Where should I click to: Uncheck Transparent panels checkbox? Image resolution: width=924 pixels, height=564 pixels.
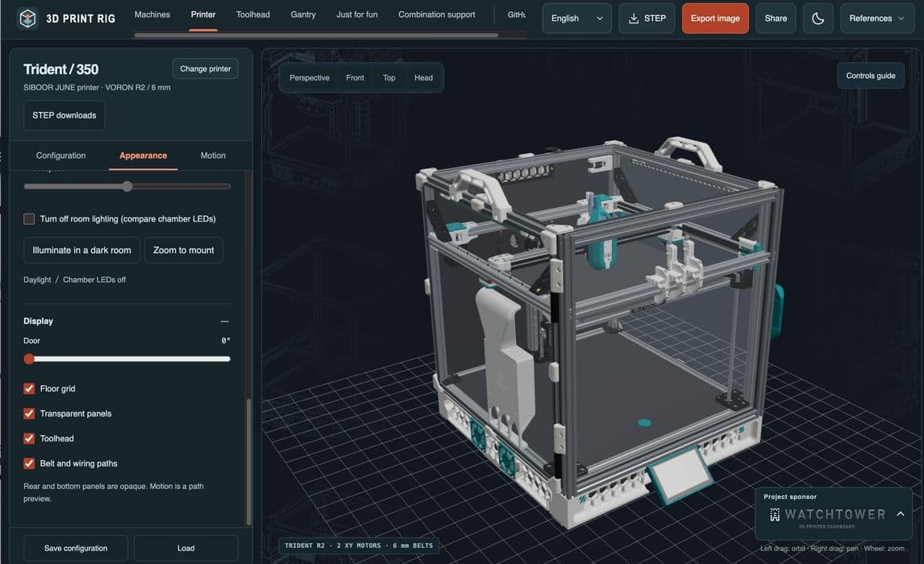pyautogui.click(x=29, y=413)
